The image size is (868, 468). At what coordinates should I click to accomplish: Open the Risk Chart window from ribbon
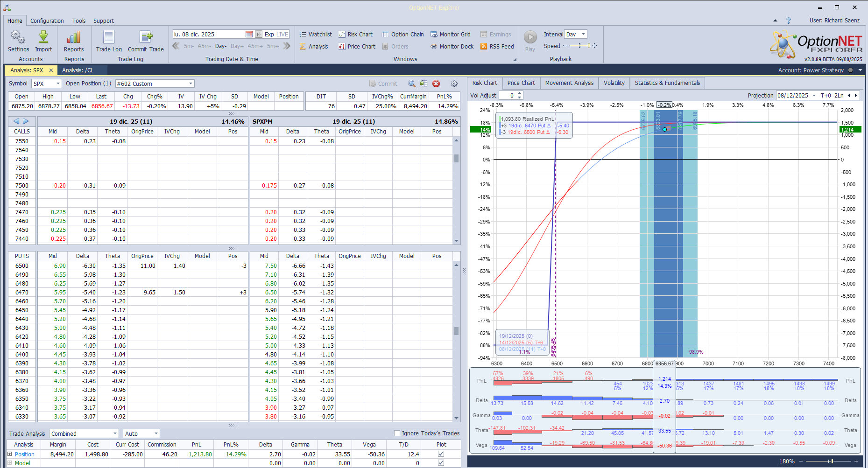pos(355,34)
